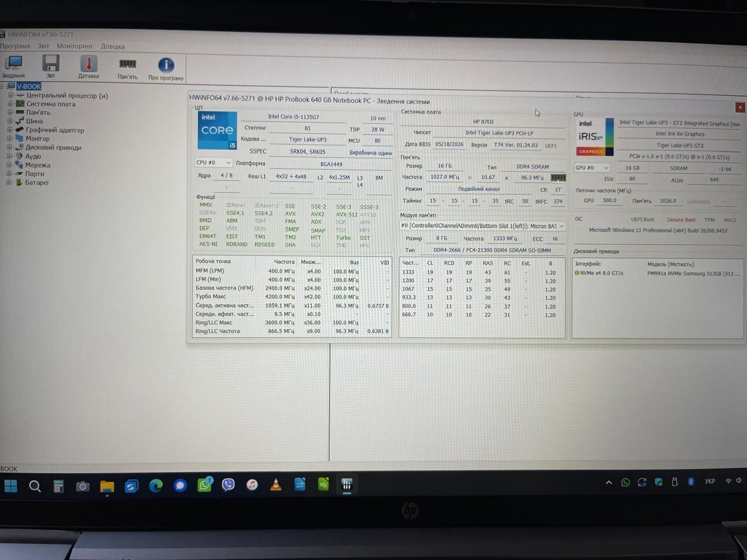Open the Моніторинг menu
747x560 pixels.
[75, 46]
